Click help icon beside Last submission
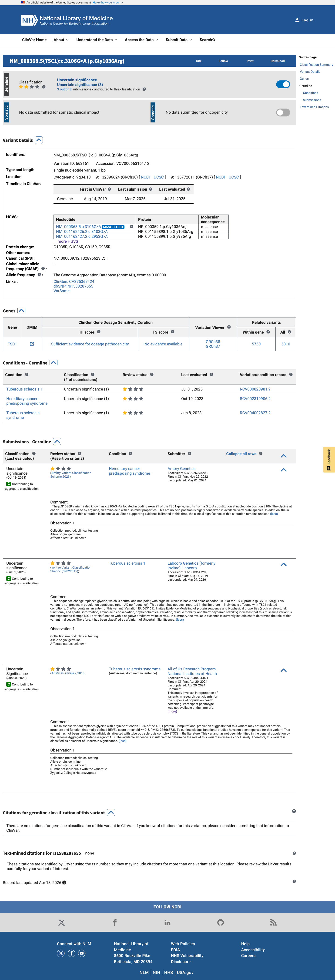 click(x=150, y=189)
